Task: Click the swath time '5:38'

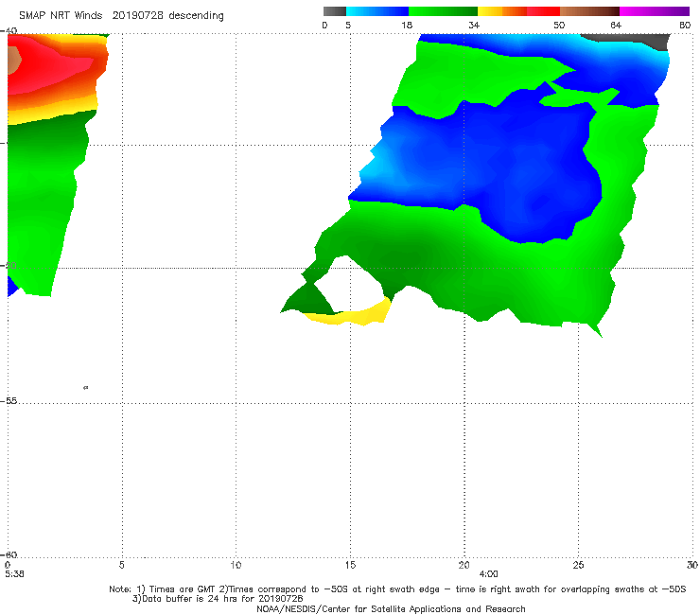Action: [15, 574]
